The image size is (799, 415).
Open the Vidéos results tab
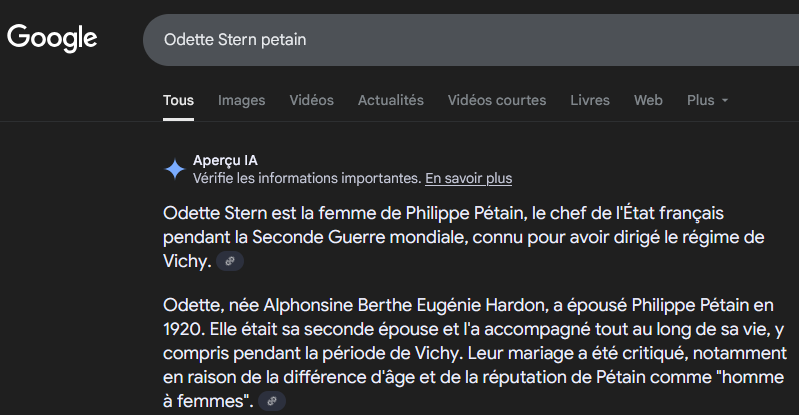tap(311, 100)
